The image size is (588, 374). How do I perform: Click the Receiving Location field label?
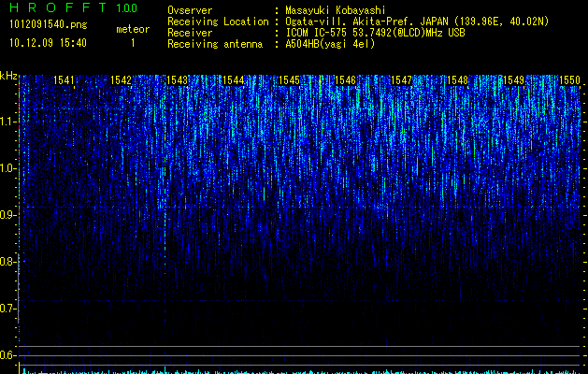[218, 22]
